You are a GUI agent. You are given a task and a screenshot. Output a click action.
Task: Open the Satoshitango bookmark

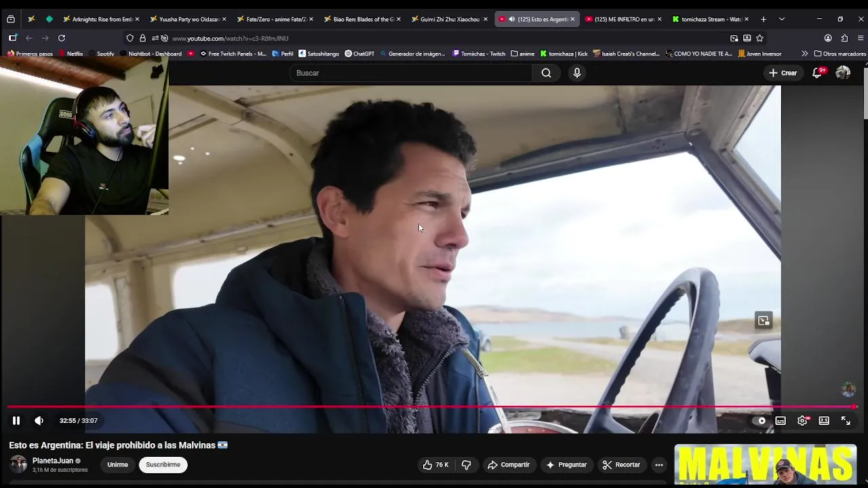(319, 54)
